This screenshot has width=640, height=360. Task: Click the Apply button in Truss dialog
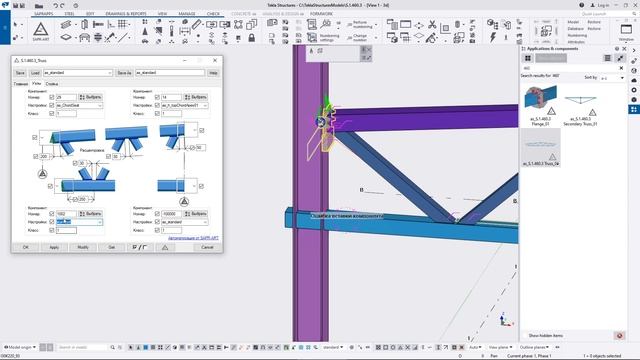coord(54,247)
